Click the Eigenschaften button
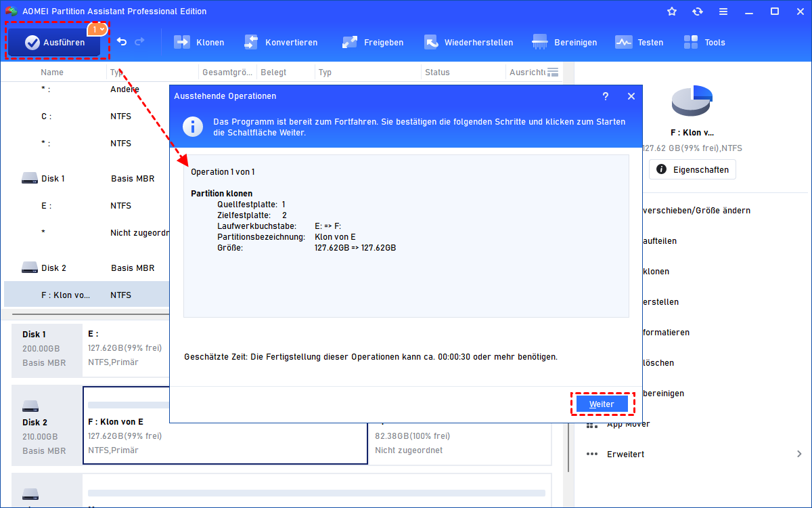This screenshot has height=508, width=812. tap(692, 169)
